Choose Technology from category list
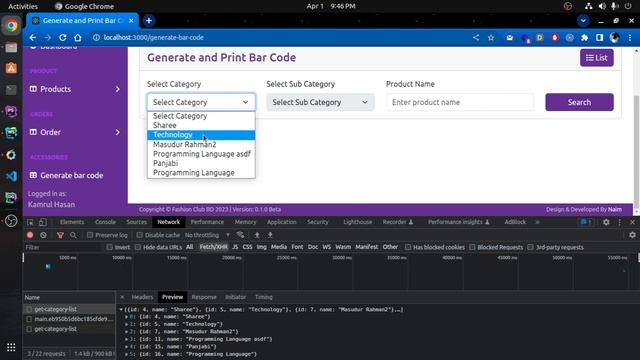640x360 pixels. tap(201, 135)
